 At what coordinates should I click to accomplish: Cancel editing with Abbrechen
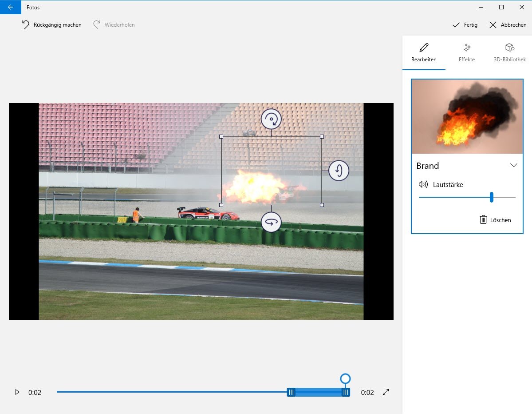[x=508, y=25]
